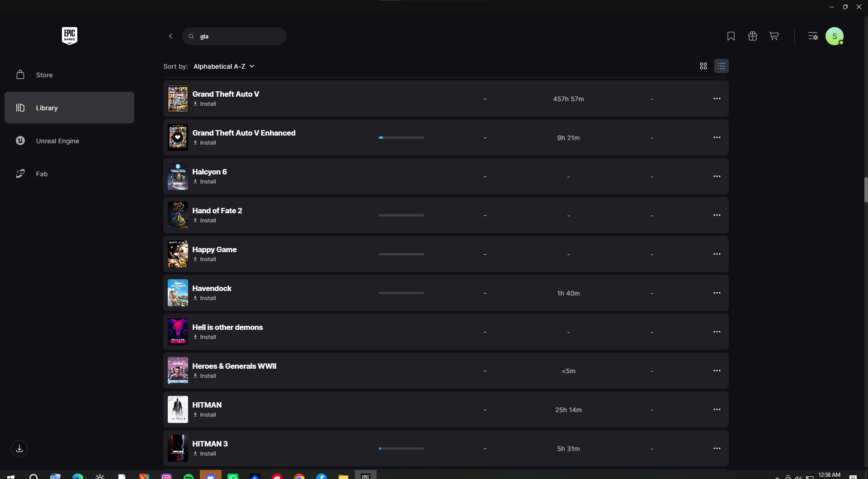
Task: Switch library to list view
Action: tap(722, 66)
